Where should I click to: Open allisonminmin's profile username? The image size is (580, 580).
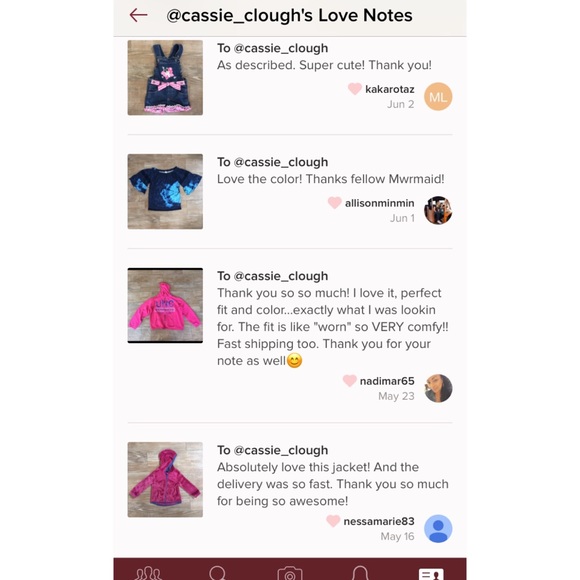[380, 203]
